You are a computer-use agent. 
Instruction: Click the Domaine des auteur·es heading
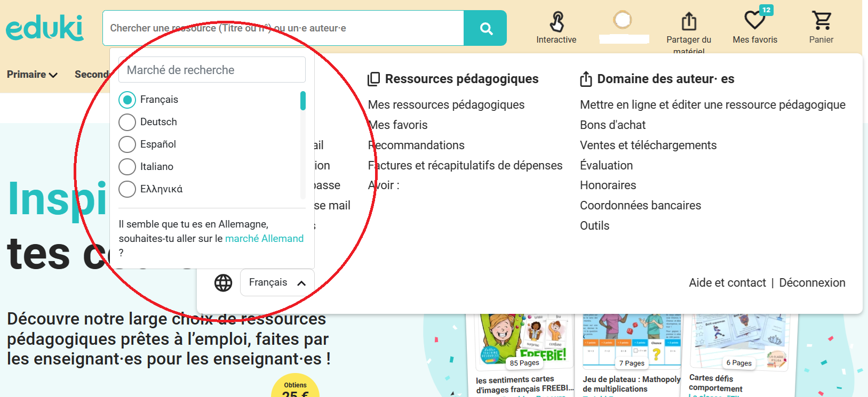tap(666, 79)
